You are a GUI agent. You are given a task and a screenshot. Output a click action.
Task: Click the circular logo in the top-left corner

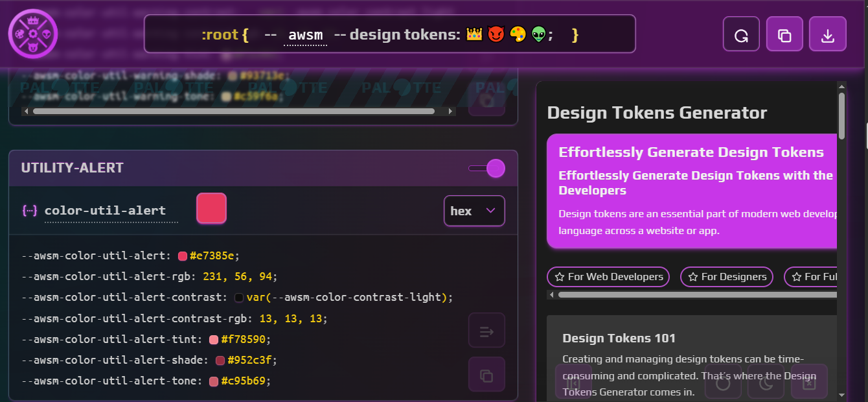[32, 33]
